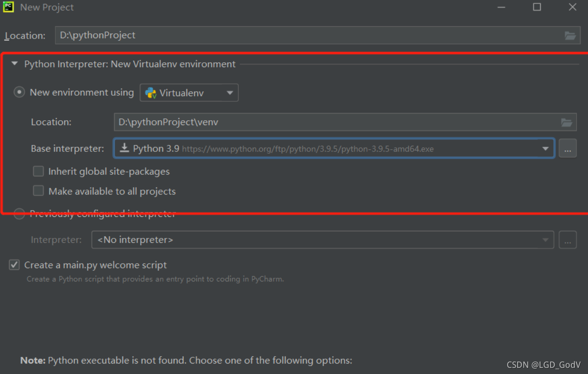Click venv Location field D:\pythonProject\venv
The height and width of the screenshot is (374, 588).
(x=345, y=122)
